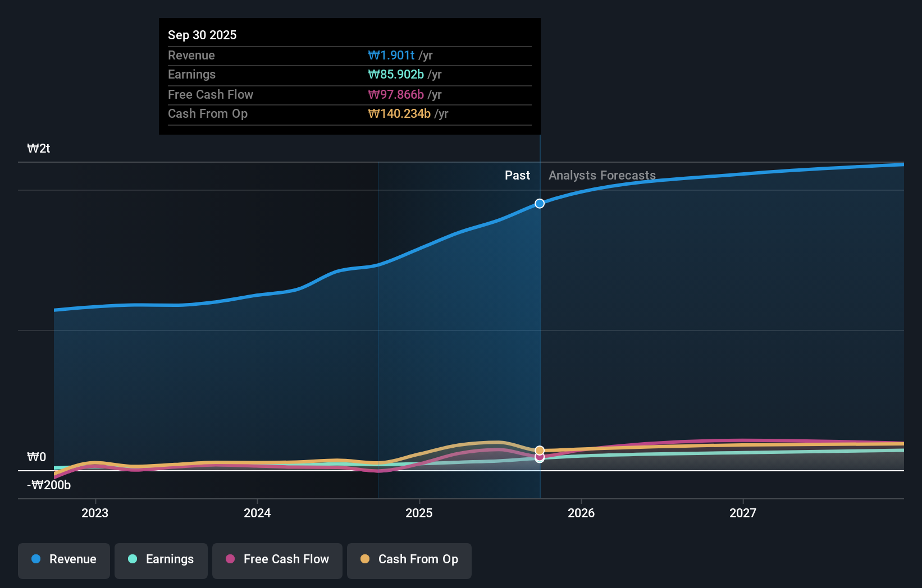Click the Sep 30 2025 tooltip header
This screenshot has height=588, width=922.
pyautogui.click(x=202, y=35)
